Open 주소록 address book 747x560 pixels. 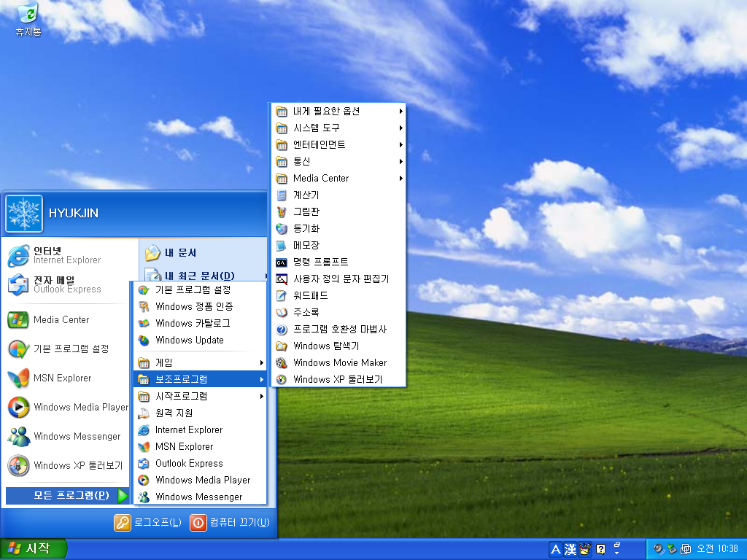[x=338, y=312]
